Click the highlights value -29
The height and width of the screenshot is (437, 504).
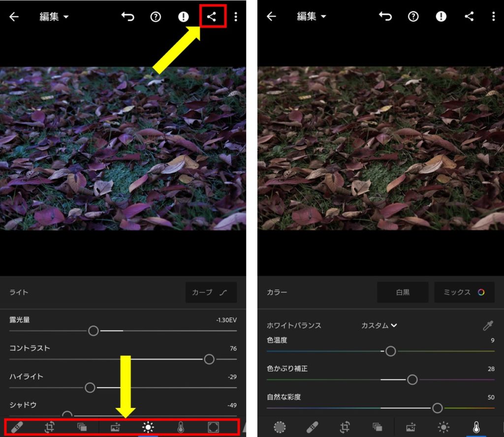click(x=232, y=377)
